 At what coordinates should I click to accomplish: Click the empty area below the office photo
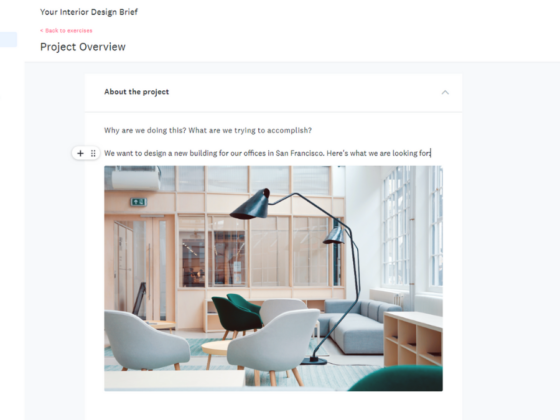pyautogui.click(x=273, y=405)
